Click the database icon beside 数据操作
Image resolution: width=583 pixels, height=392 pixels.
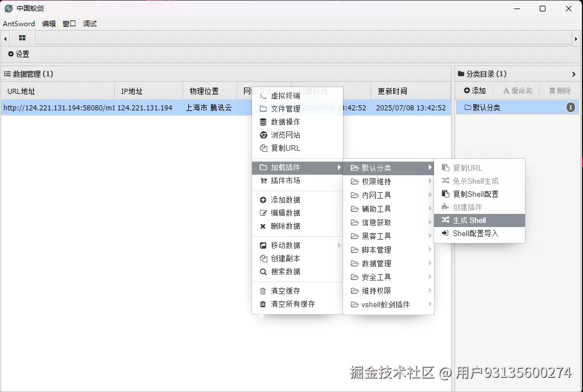263,122
